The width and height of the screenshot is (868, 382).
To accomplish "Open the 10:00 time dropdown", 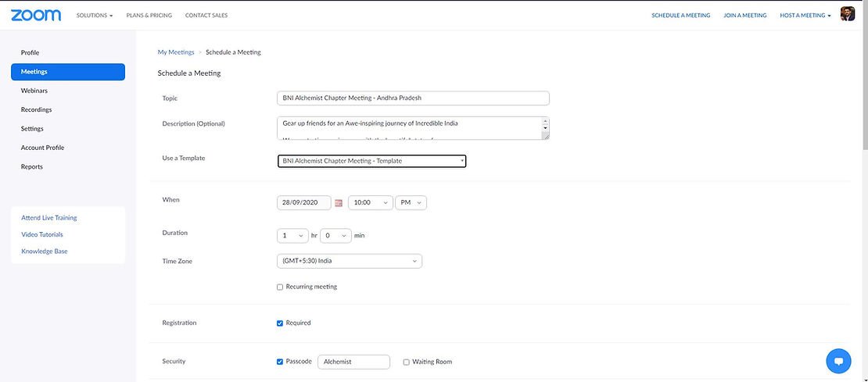I will coord(370,202).
